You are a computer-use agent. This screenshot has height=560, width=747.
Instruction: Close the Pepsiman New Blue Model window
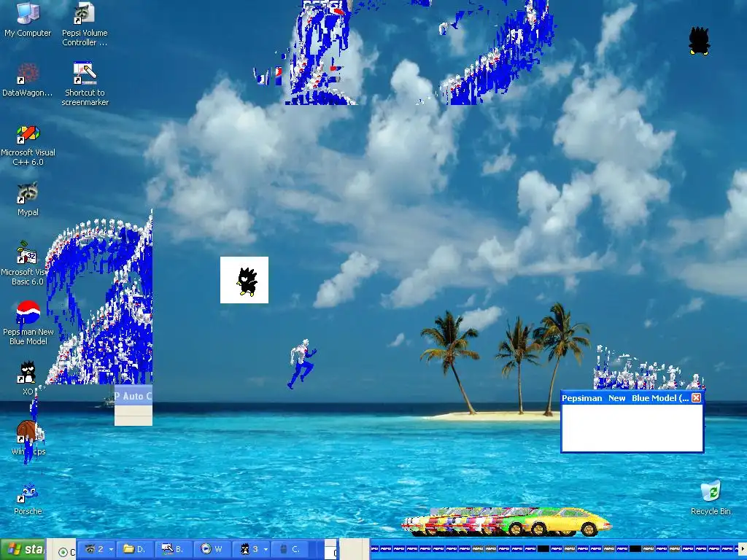[x=696, y=397]
